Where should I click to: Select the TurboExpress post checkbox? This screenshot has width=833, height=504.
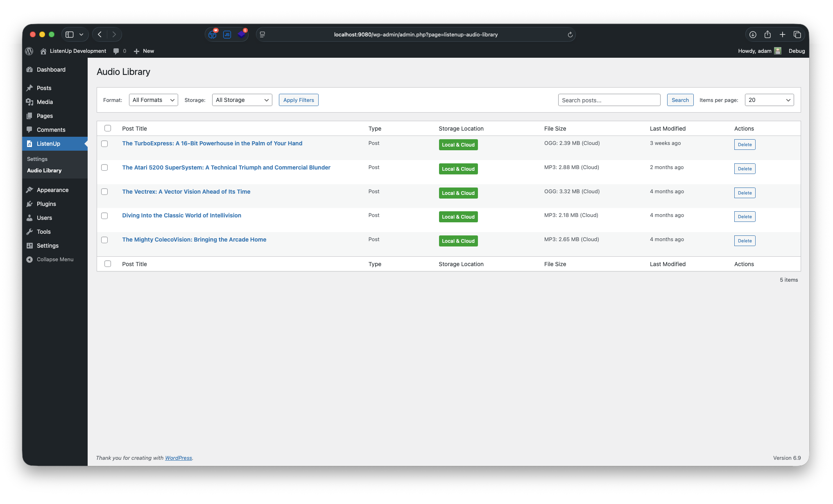[104, 144]
